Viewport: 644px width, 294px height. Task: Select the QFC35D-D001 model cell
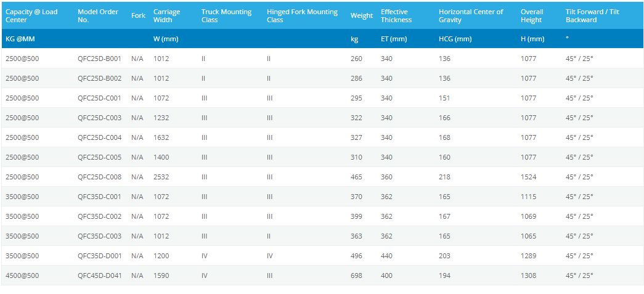tap(99, 256)
